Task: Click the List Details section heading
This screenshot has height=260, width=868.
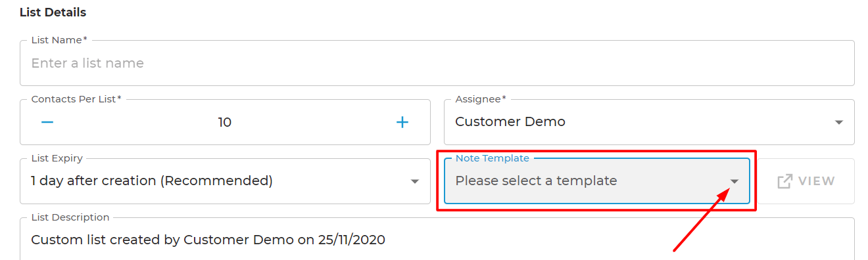Action: pyautogui.click(x=53, y=12)
